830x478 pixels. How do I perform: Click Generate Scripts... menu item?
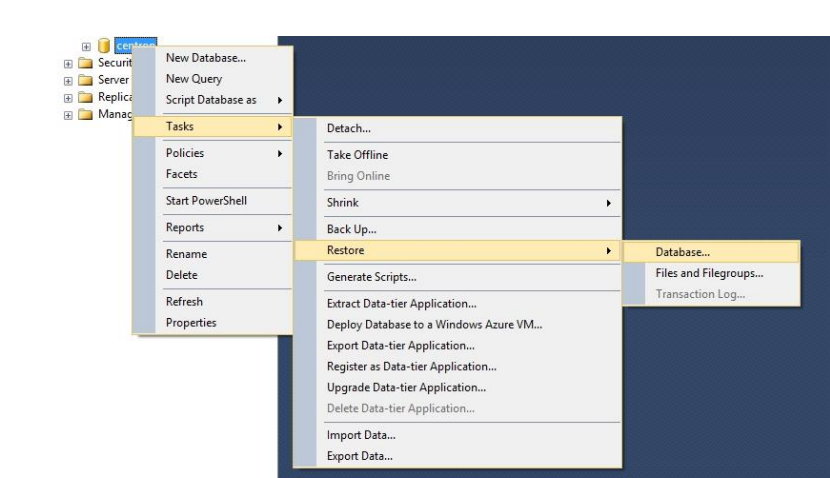(x=371, y=277)
